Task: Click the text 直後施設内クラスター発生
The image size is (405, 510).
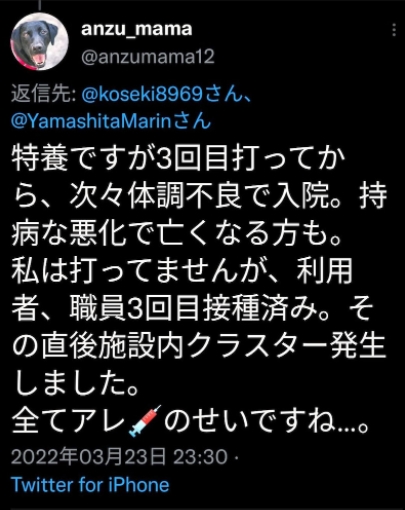Action: (213, 348)
